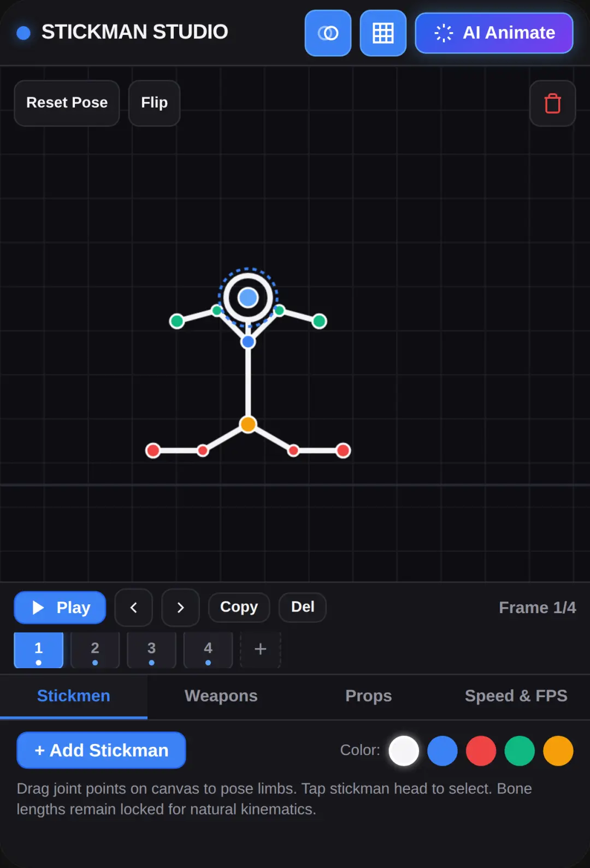
Task: Choose green stickman color
Action: click(x=520, y=751)
